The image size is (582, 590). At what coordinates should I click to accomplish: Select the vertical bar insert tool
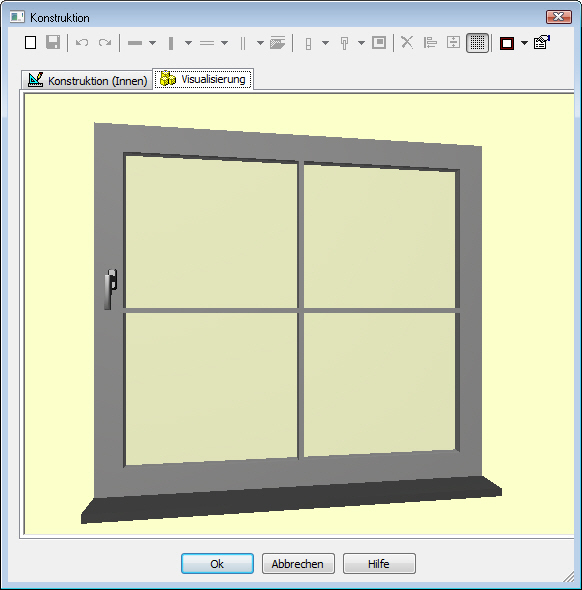click(171, 43)
